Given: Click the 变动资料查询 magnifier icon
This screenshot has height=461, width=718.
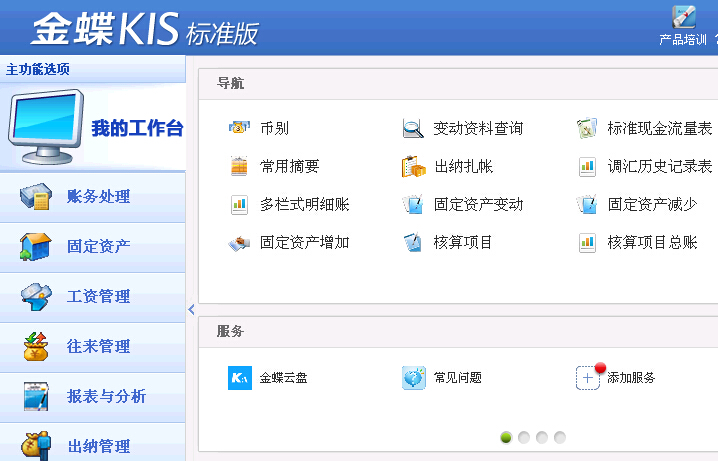Looking at the screenshot, I should 413,128.
